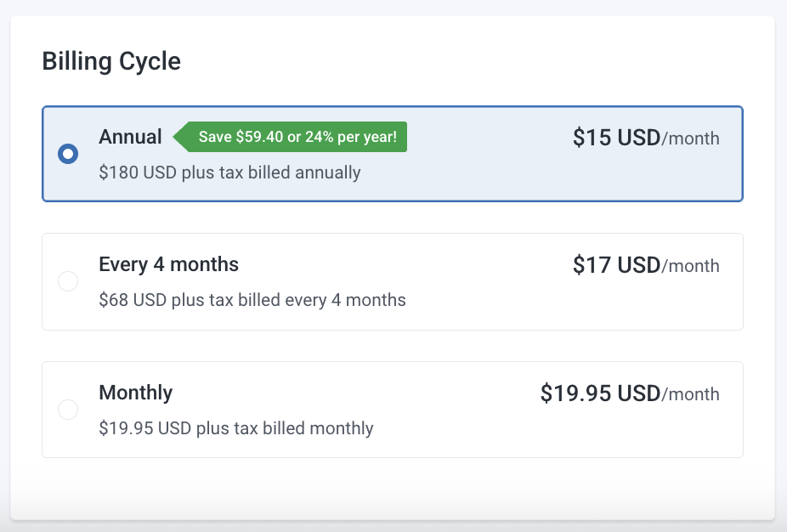Viewport: 787px width, 532px height.
Task: Click the $15 USD price amount
Action: click(x=616, y=138)
